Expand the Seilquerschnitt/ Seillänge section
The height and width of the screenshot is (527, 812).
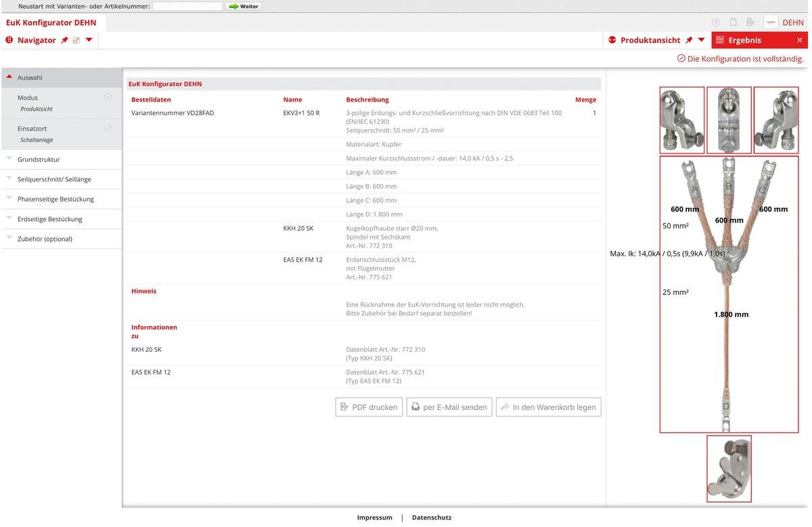tap(61, 179)
